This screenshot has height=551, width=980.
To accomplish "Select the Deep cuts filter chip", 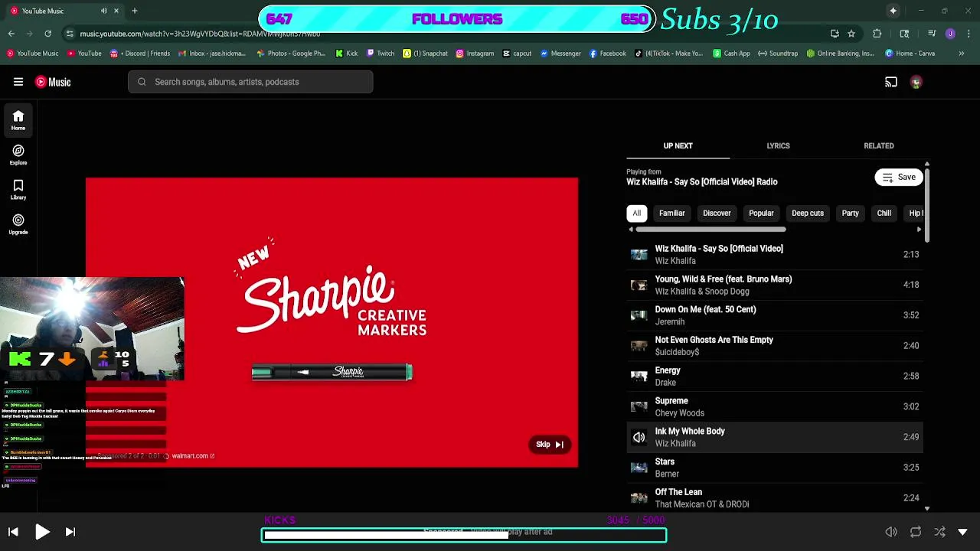I will click(x=807, y=214).
